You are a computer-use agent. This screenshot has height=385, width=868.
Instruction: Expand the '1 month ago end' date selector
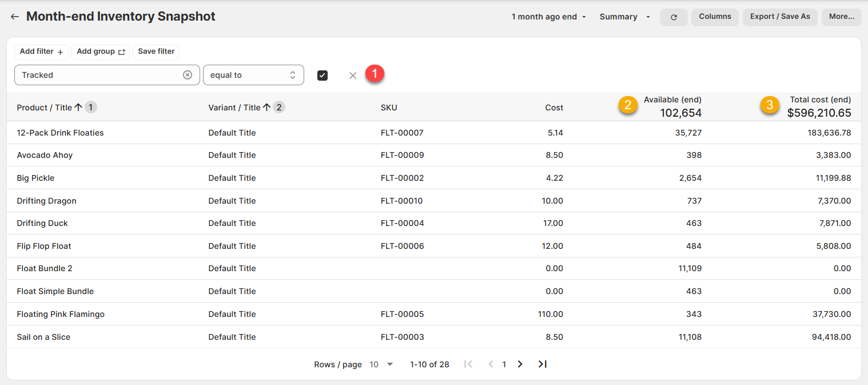click(549, 17)
